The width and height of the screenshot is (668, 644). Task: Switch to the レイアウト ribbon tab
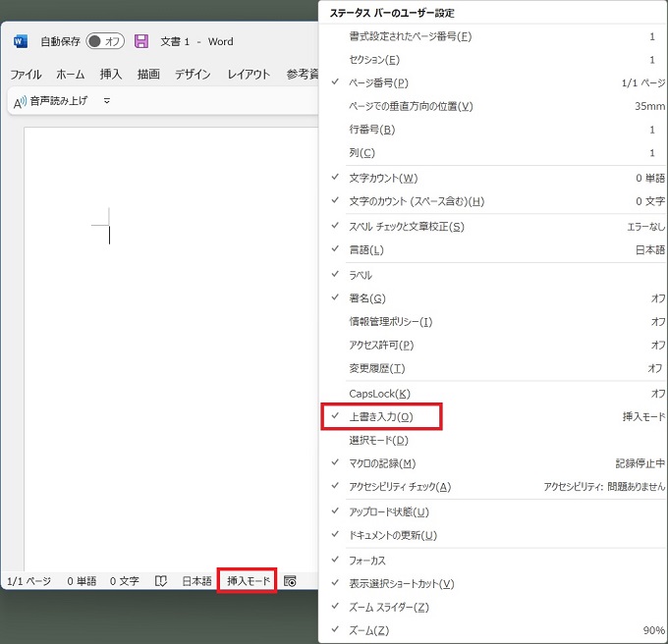[249, 75]
